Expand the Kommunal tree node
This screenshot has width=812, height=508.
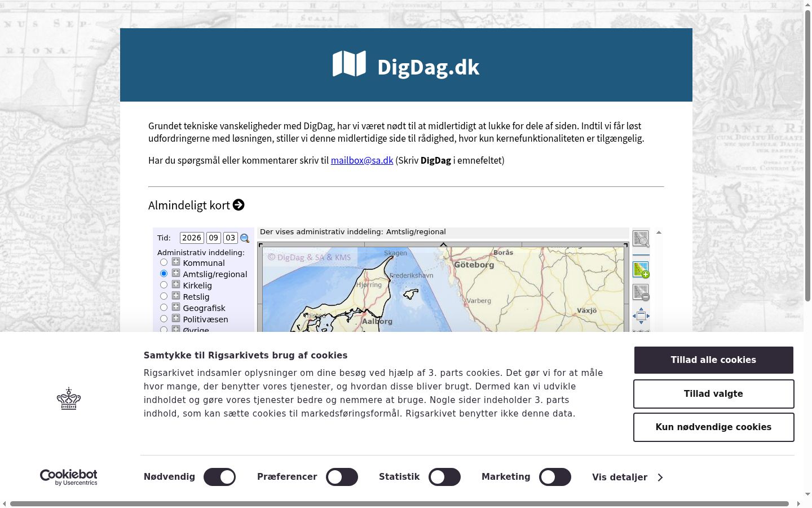tap(176, 262)
